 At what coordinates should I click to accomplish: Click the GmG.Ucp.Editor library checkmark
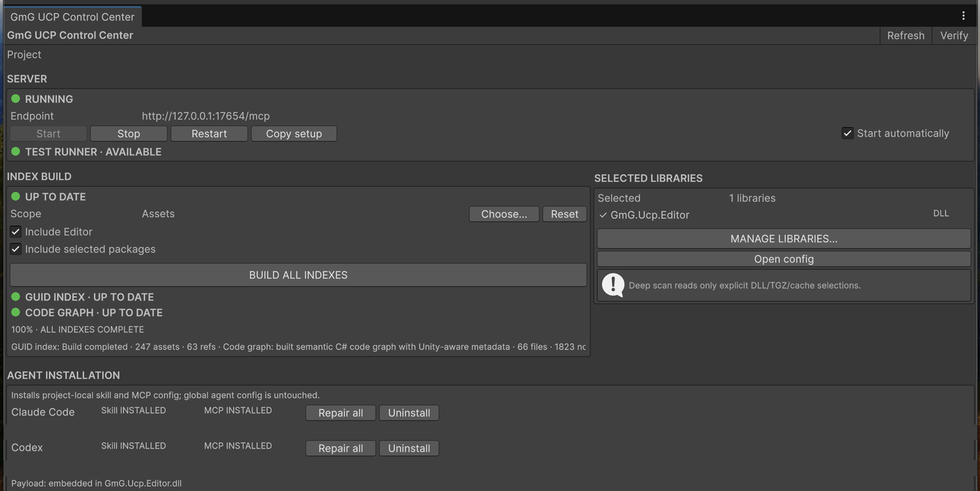click(x=603, y=215)
